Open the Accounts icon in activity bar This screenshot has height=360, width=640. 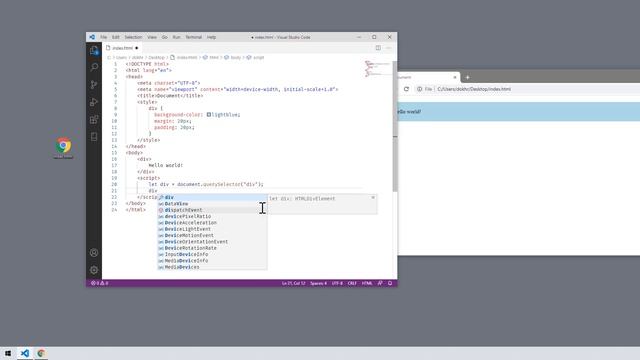click(x=94, y=253)
